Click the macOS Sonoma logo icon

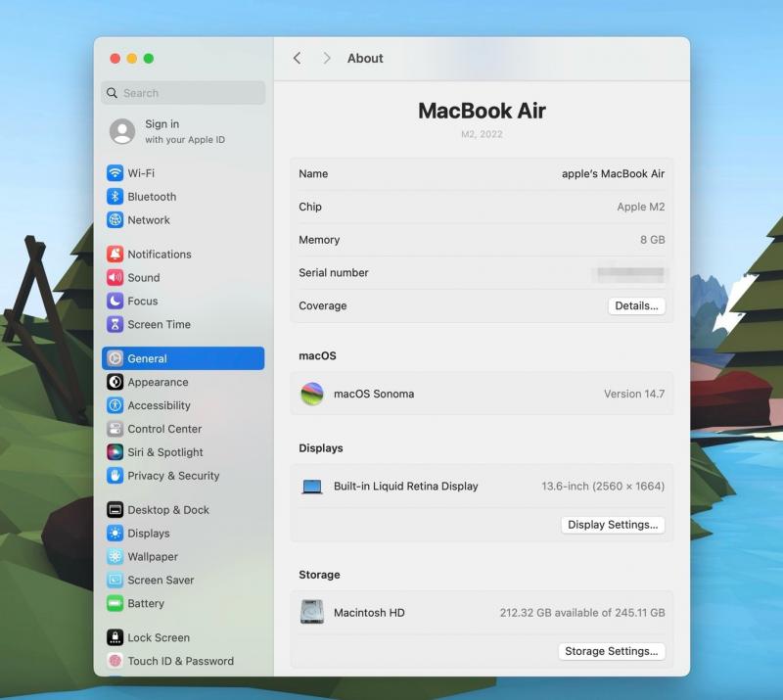click(x=312, y=394)
